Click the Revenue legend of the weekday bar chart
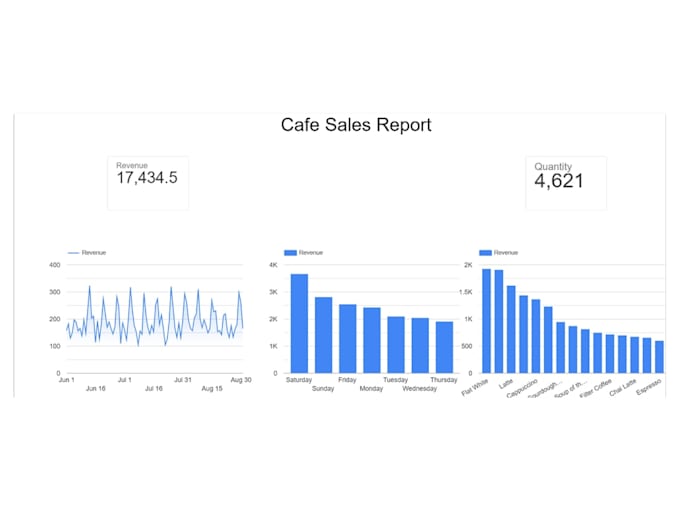Screen dimensions: 680x510 [x=304, y=252]
